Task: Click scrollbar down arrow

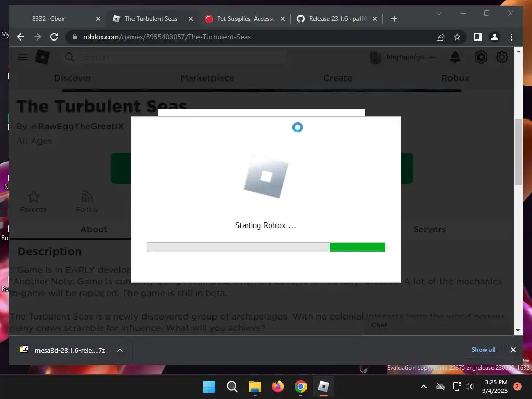Action: (x=518, y=330)
